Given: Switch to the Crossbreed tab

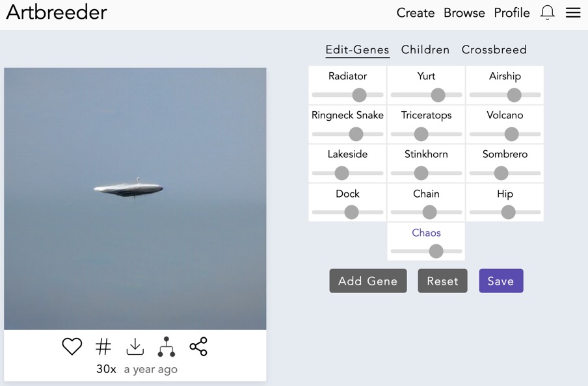Looking at the screenshot, I should [x=494, y=50].
